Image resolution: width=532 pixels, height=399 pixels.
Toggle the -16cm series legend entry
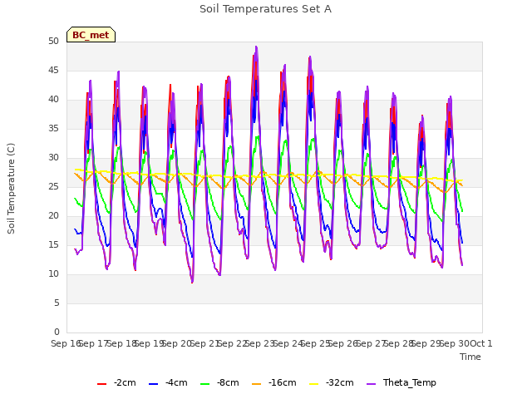tap(274, 383)
